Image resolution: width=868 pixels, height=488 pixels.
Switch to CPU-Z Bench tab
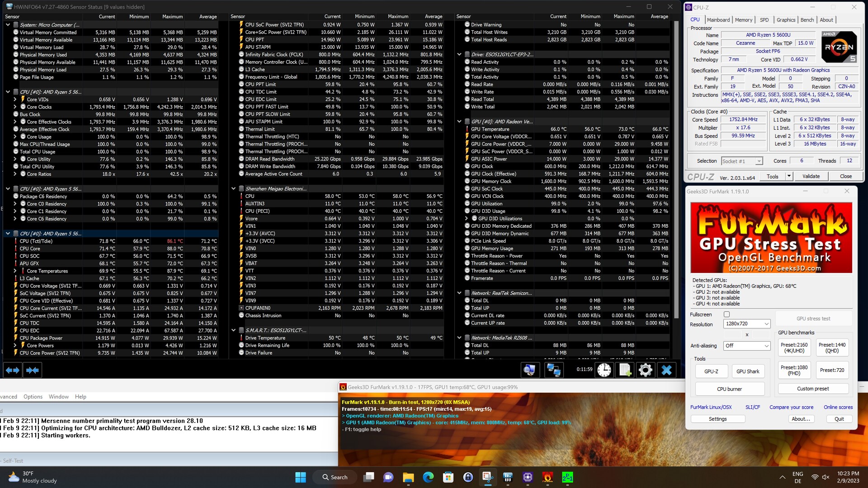[x=807, y=20]
